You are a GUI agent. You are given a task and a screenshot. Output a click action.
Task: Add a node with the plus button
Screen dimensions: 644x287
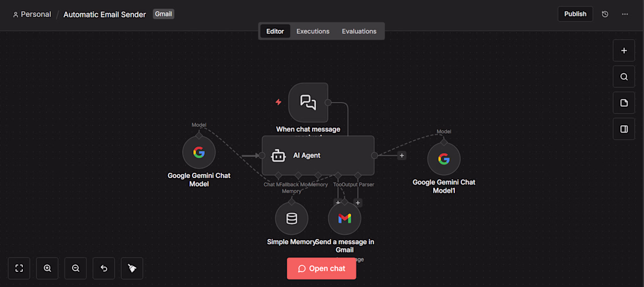(624, 50)
